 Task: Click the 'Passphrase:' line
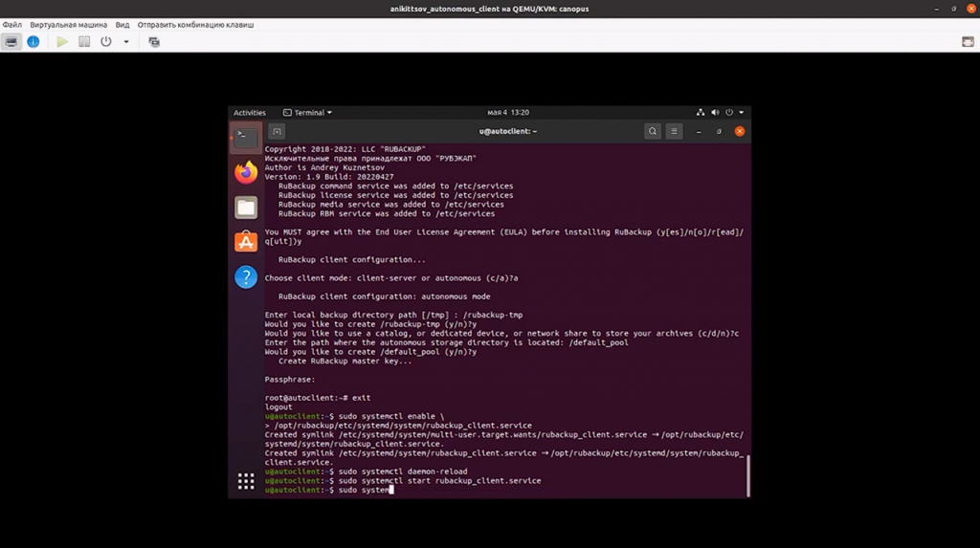[289, 380]
